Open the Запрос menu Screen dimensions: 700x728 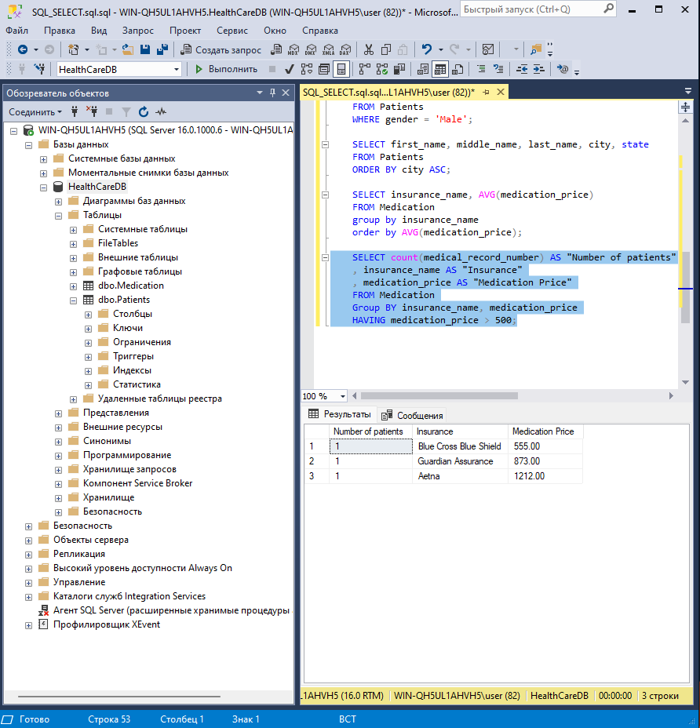(137, 30)
